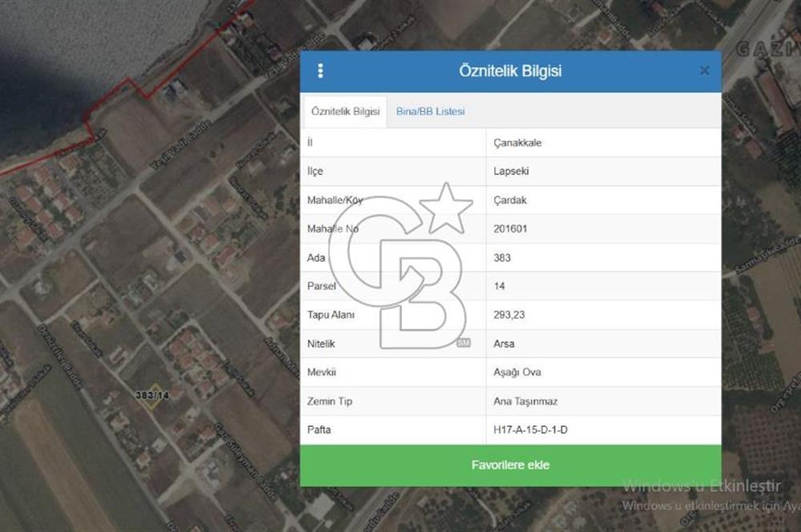The image size is (801, 532).
Task: Click the Parsel value 14
Action: click(500, 286)
